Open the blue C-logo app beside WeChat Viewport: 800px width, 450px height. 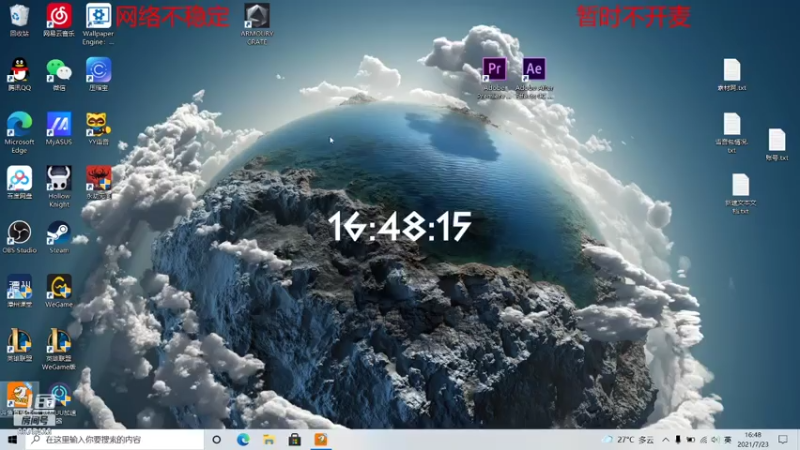(x=98, y=75)
